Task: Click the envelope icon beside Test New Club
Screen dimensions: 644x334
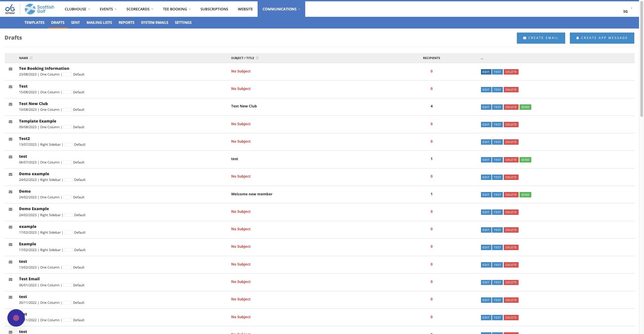Action: [11, 104]
